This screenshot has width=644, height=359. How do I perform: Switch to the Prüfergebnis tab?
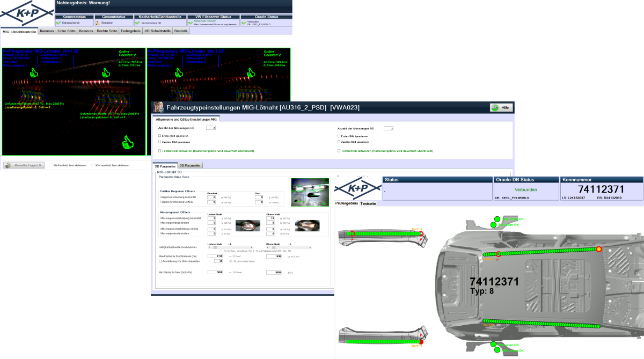tap(347, 204)
